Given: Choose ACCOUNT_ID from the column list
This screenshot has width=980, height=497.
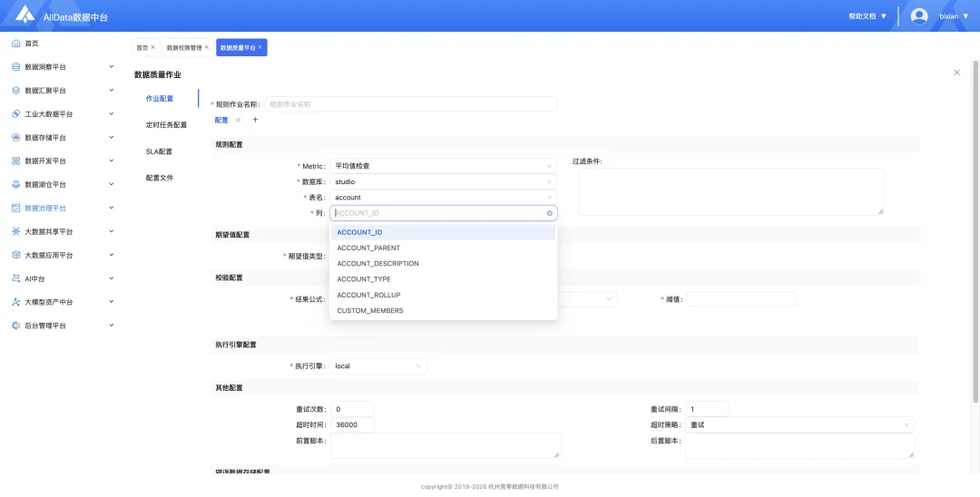Looking at the screenshot, I should pos(444,232).
